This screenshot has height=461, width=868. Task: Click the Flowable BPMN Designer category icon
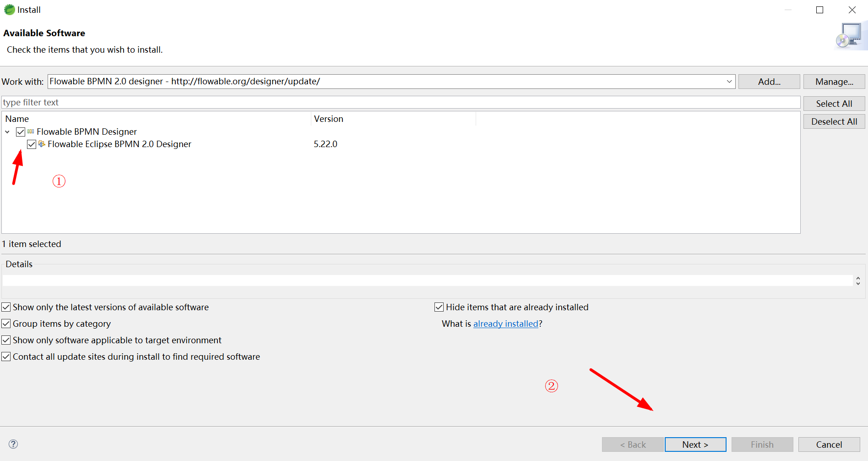(31, 132)
